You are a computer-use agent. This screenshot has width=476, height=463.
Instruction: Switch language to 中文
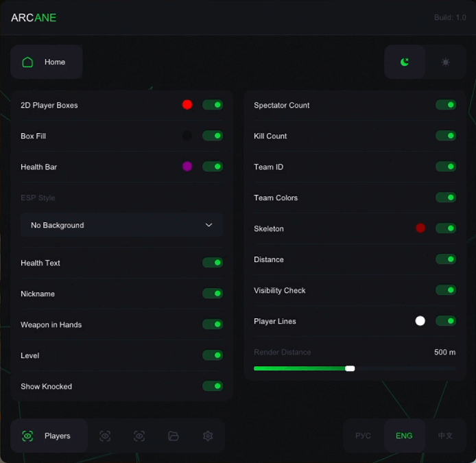(x=445, y=436)
